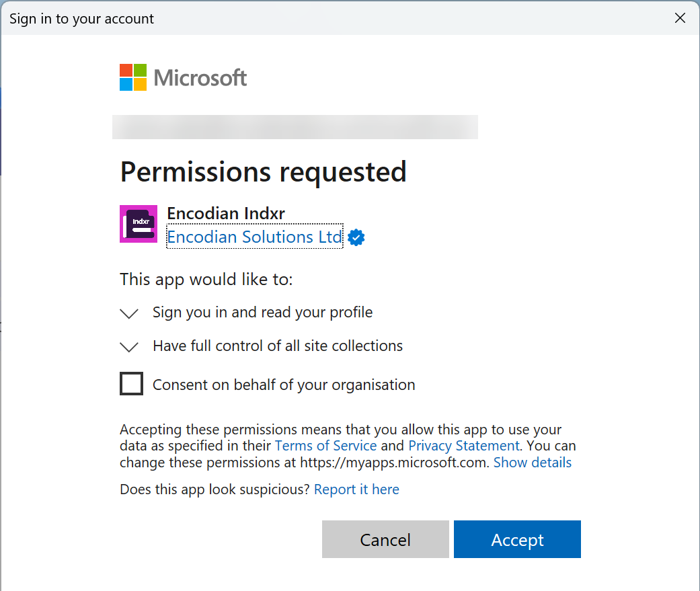
Task: Click the blurred account email field
Action: coord(295,127)
